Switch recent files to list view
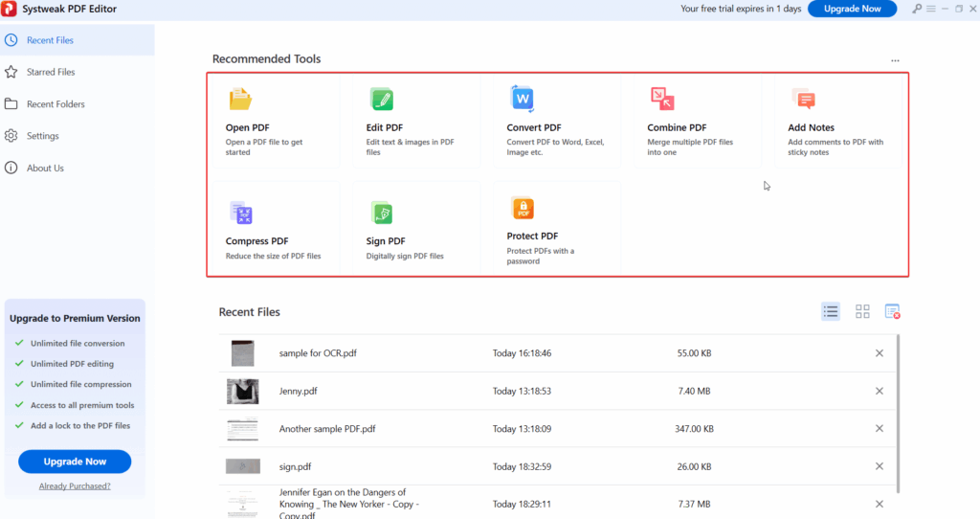This screenshot has width=980, height=519. pos(831,311)
